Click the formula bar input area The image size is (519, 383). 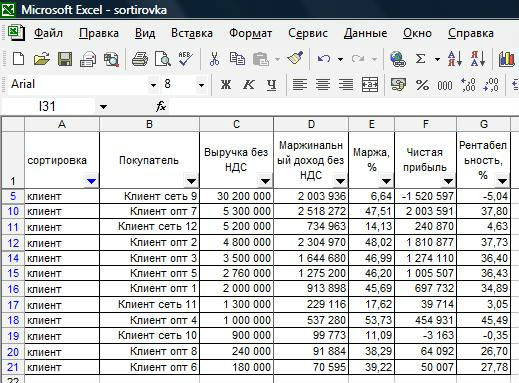point(343,107)
